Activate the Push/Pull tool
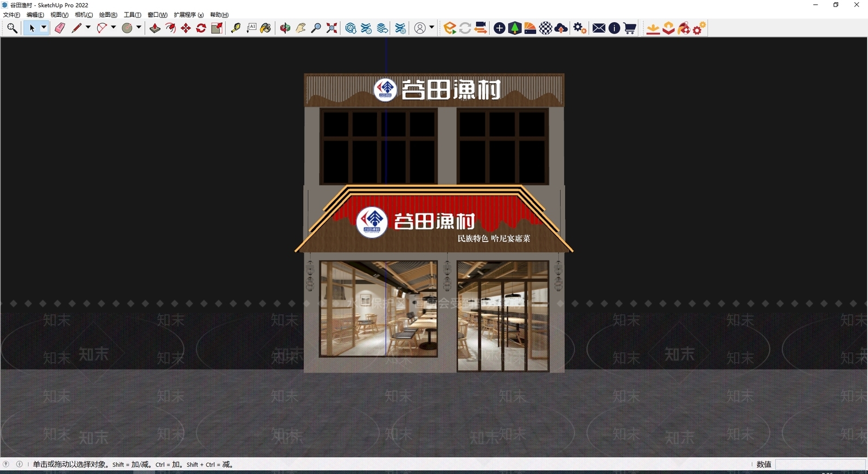Image resolution: width=868 pixels, height=474 pixels. tap(155, 28)
